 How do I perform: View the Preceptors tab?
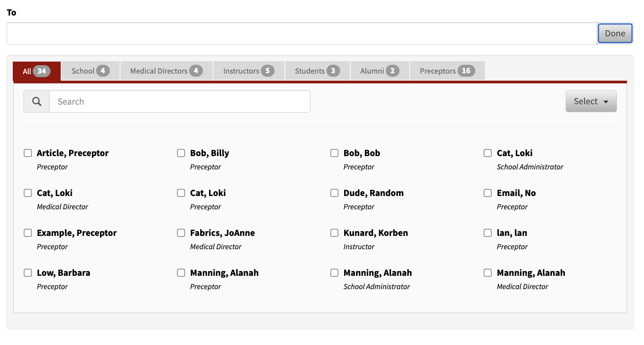447,71
